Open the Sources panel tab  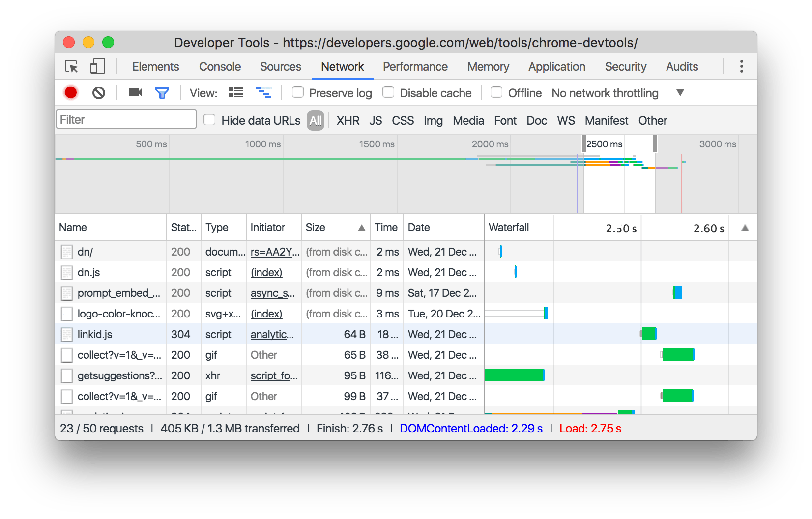(280, 66)
